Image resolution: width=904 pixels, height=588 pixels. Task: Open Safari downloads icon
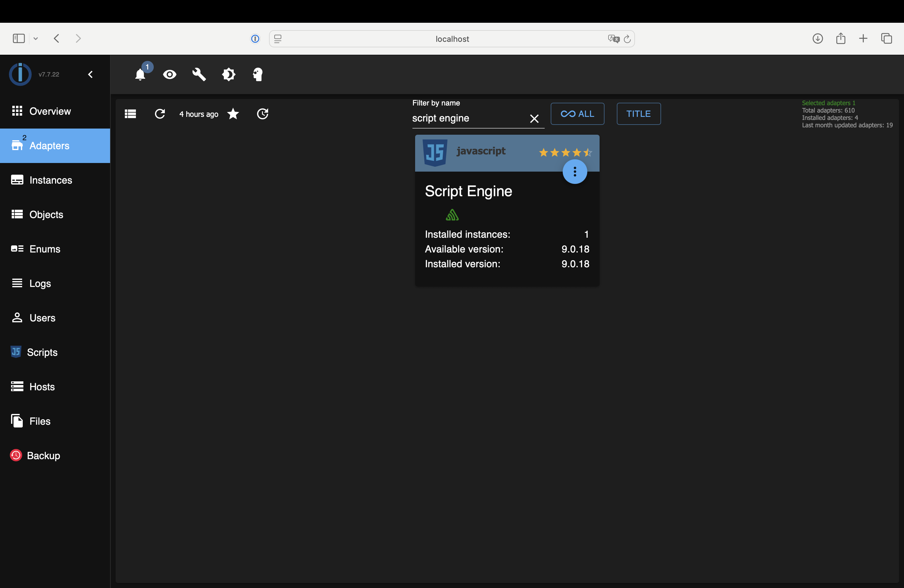(x=818, y=38)
